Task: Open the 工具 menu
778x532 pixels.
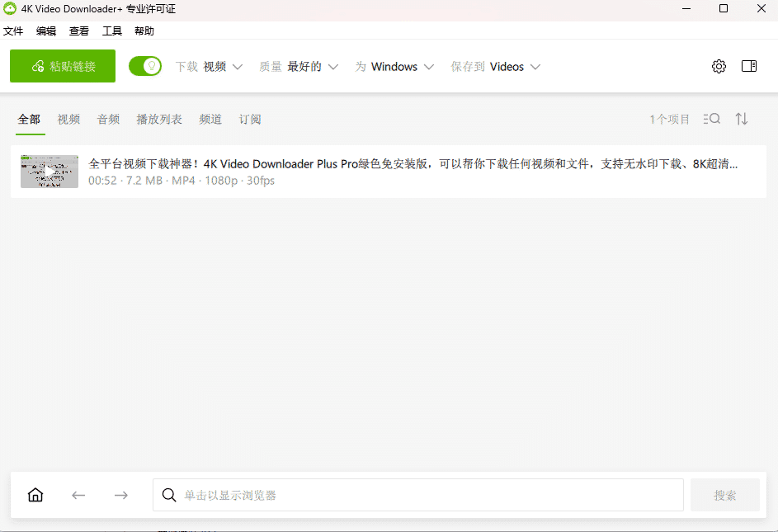Action: pyautogui.click(x=112, y=31)
